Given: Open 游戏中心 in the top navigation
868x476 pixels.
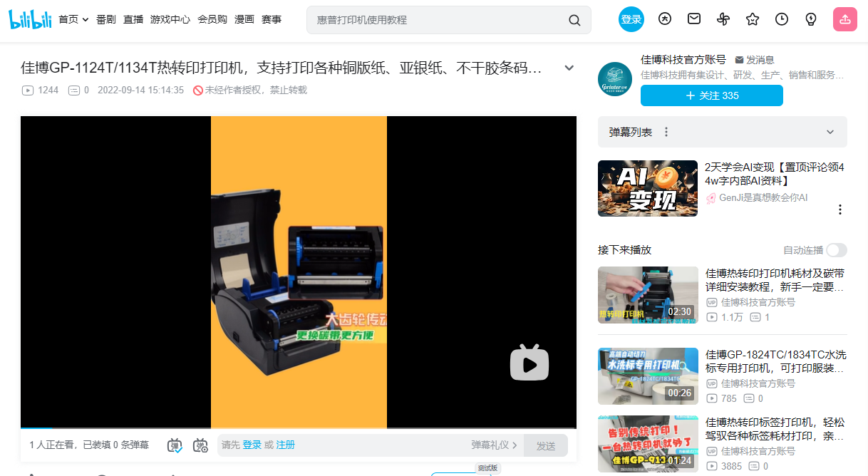Looking at the screenshot, I should 170,19.
